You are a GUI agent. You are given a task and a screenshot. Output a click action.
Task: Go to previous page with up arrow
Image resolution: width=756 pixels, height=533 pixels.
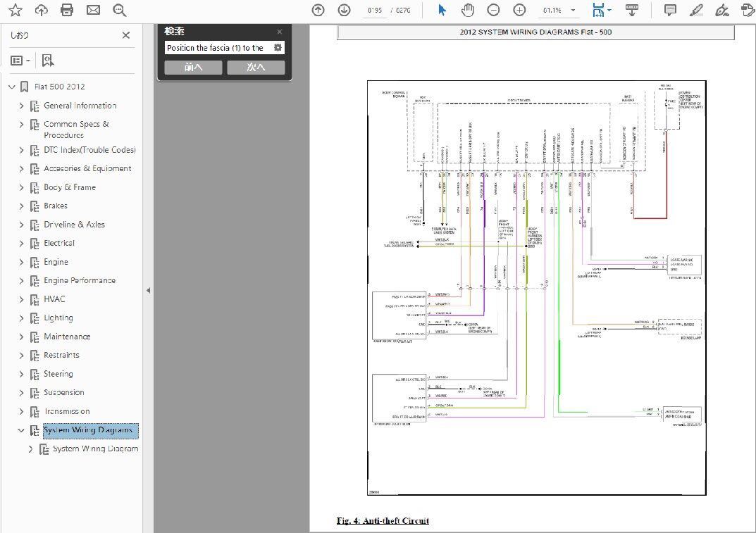[x=318, y=10]
